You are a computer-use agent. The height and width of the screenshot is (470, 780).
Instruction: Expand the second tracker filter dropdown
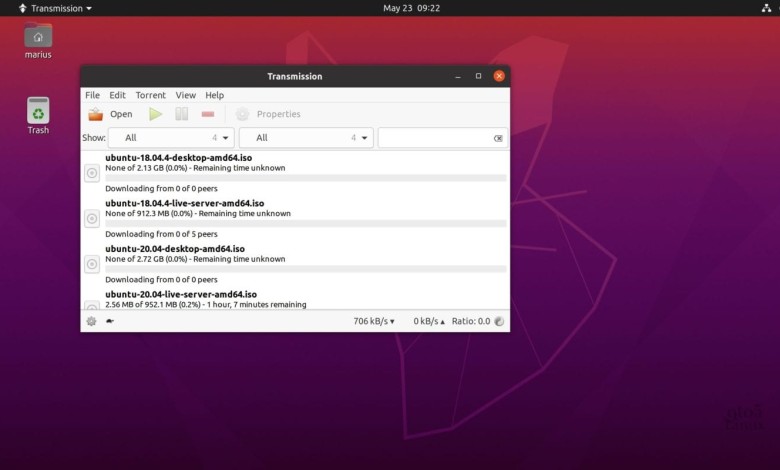[306, 138]
